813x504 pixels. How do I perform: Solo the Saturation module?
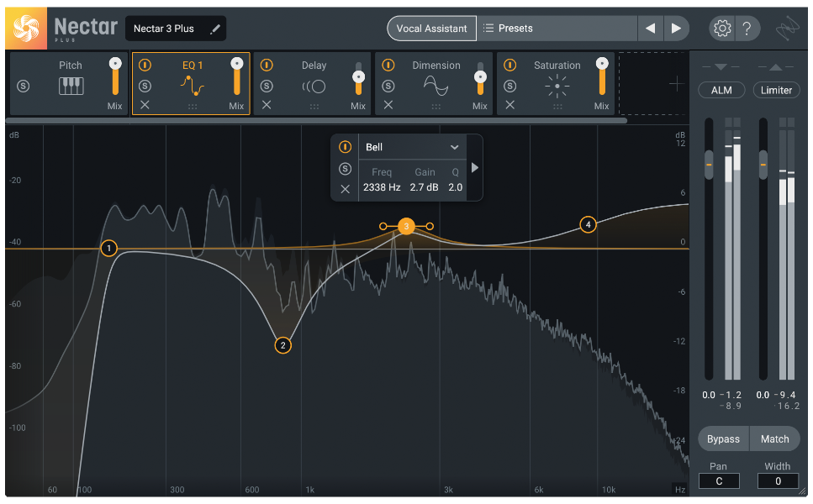[509, 86]
